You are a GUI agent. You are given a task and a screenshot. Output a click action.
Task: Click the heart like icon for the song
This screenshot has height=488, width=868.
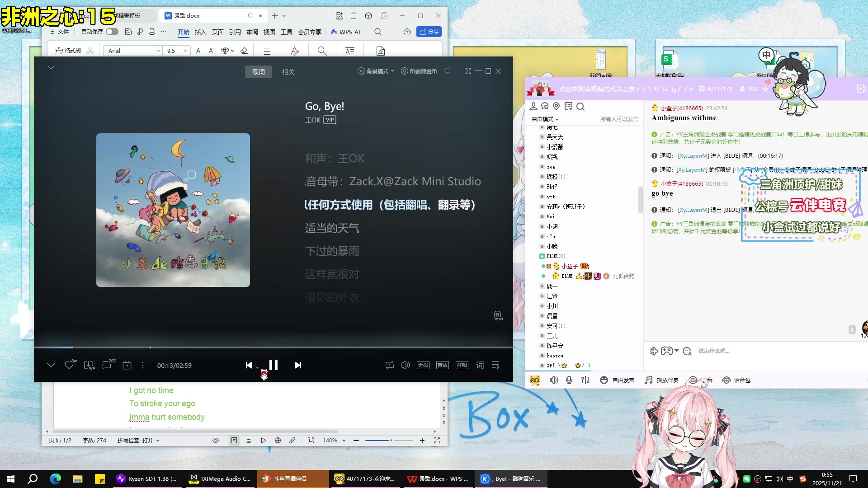point(69,365)
